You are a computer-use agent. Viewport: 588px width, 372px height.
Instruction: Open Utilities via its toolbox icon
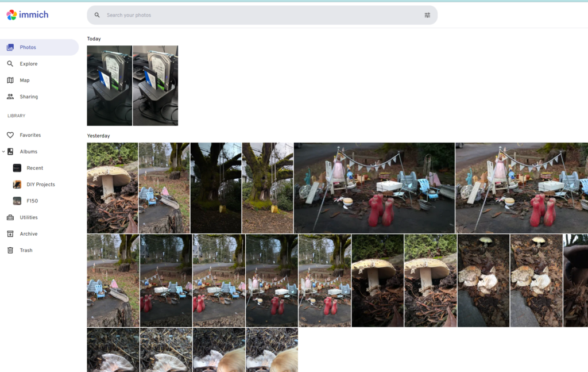pyautogui.click(x=10, y=217)
